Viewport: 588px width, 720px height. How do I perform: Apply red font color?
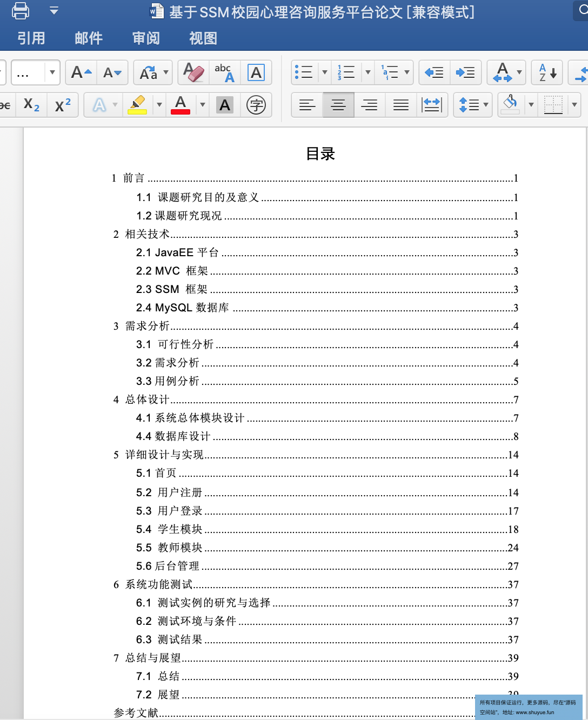tap(181, 105)
